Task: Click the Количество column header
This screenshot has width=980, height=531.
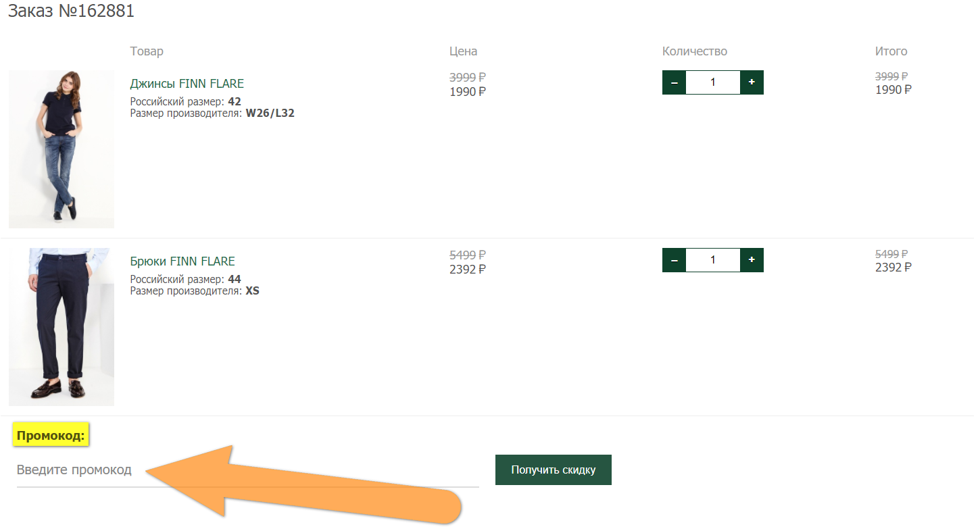Action: 695,51
